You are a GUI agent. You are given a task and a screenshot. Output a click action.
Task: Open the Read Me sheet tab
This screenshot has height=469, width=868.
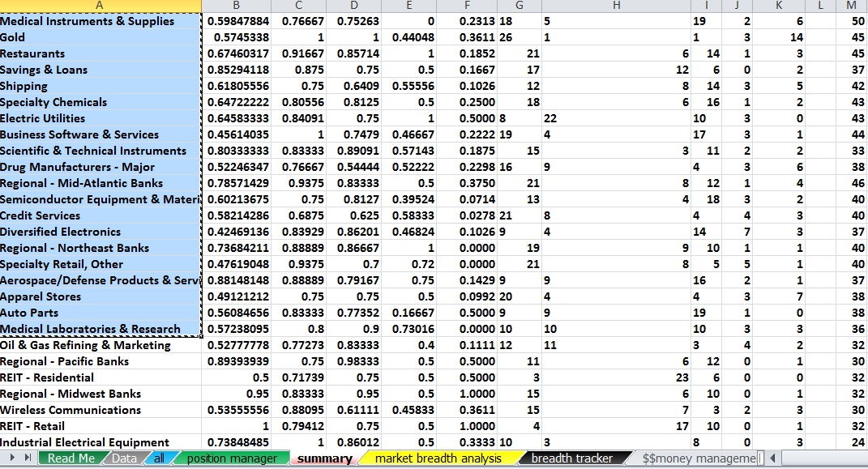[71, 458]
